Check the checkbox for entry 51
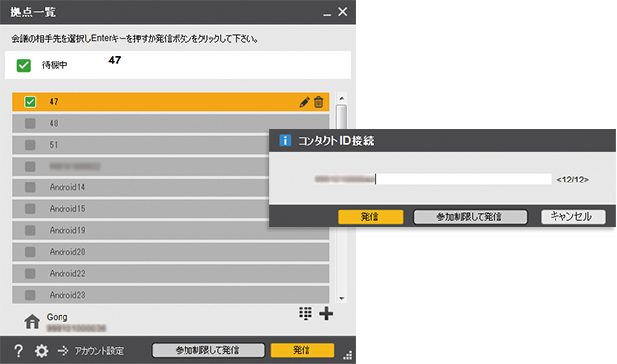This screenshot has height=364, width=617. [30, 145]
